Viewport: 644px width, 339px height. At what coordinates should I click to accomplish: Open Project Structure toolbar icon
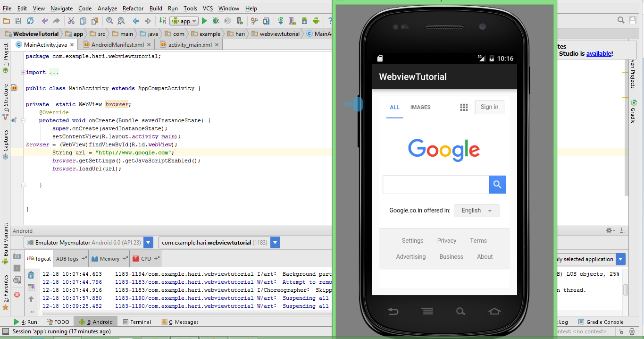[266, 21]
